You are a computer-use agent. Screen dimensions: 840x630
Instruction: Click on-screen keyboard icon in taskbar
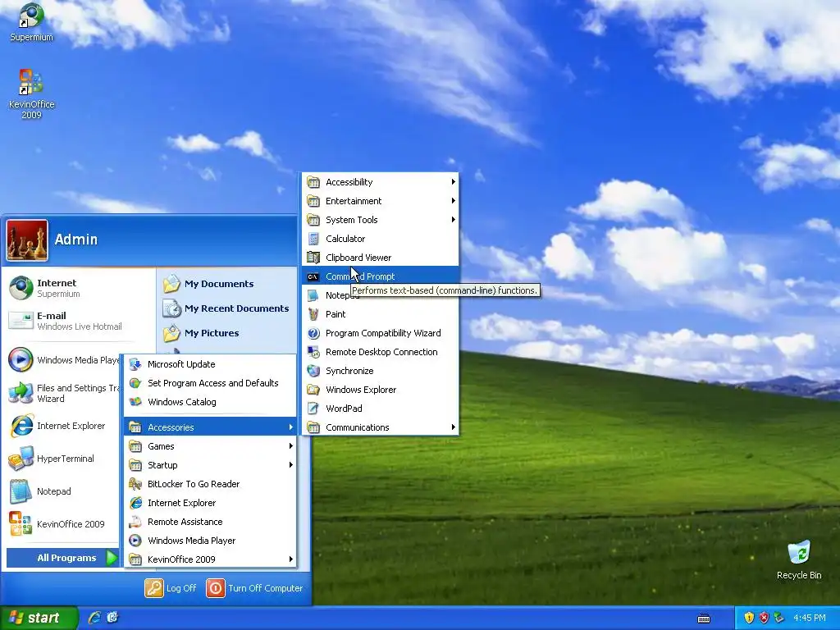703,619
